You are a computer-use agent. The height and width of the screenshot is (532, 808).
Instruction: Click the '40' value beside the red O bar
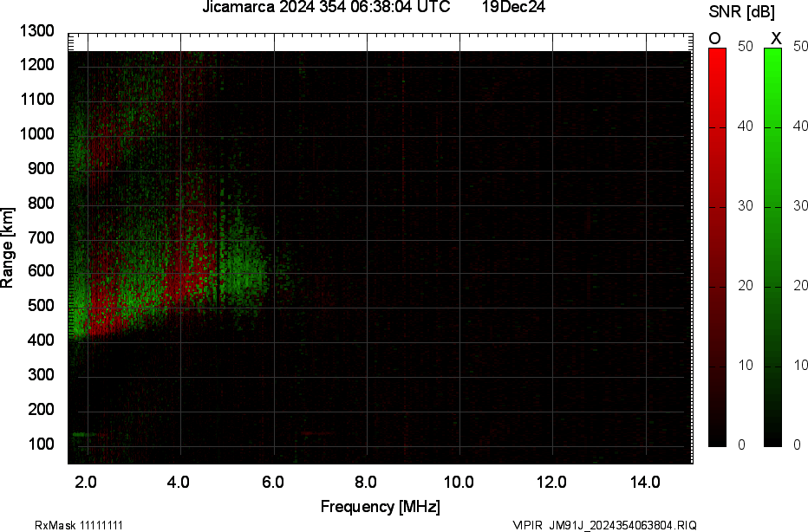point(745,127)
